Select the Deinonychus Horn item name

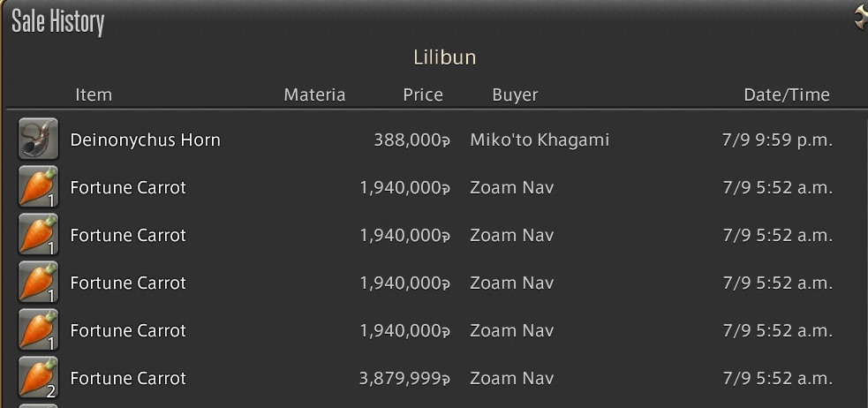coord(145,140)
